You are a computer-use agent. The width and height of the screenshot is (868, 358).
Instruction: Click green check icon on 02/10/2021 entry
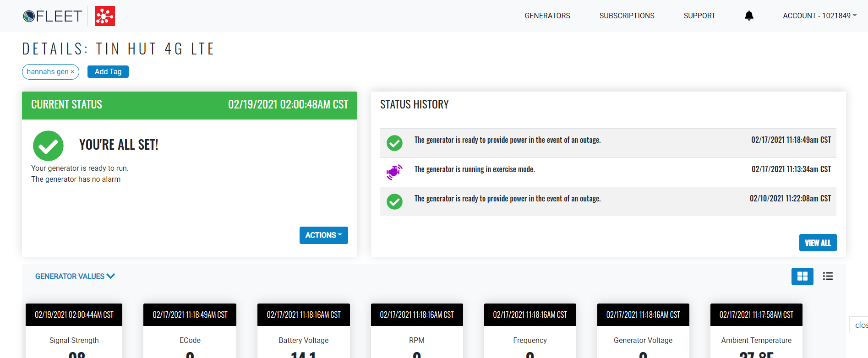(x=394, y=201)
